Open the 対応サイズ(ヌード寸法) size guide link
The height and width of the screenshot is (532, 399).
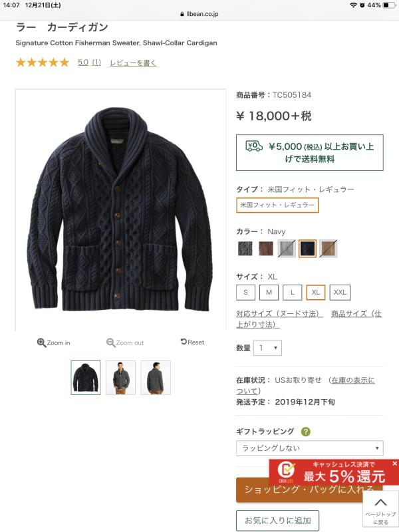point(279,313)
